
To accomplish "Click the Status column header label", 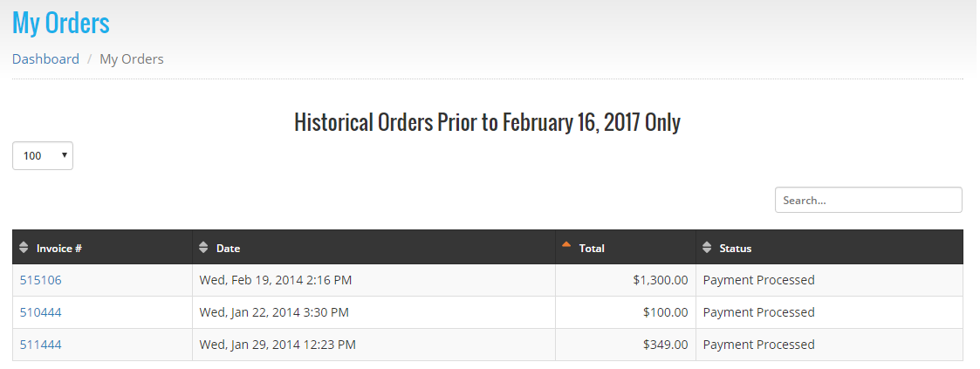I will pyautogui.click(x=735, y=248).
